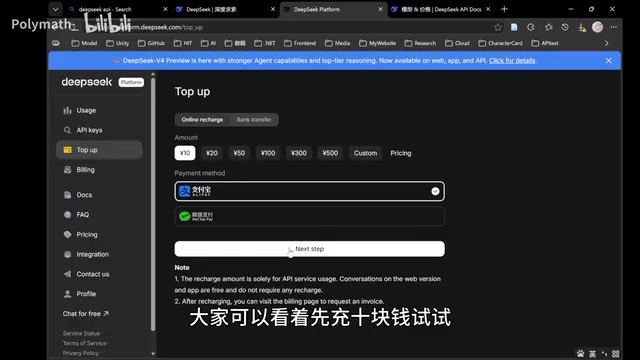Click the Platform badge beside the logo
Screen dimensions: 640x360
point(131,82)
